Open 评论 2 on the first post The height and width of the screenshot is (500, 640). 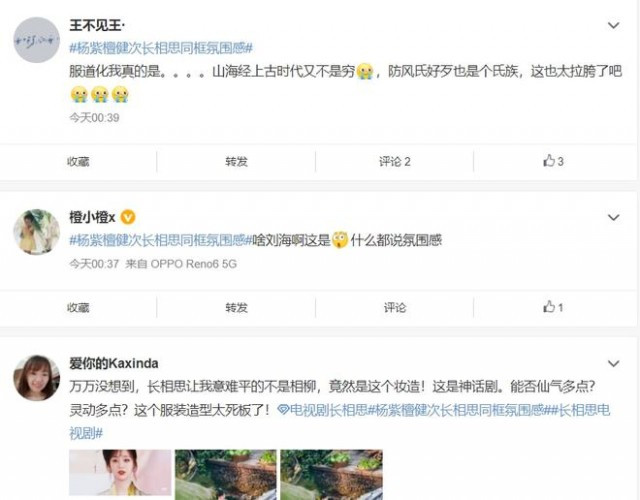click(395, 162)
